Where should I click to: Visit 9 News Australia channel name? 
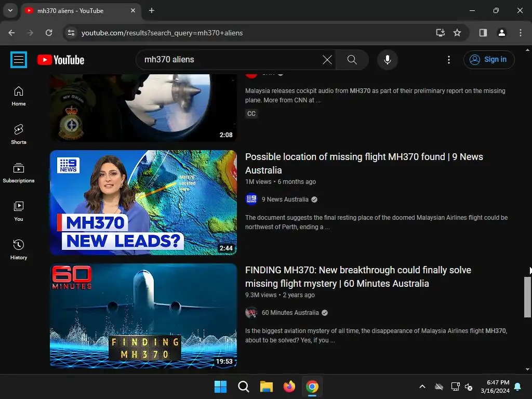285,199
